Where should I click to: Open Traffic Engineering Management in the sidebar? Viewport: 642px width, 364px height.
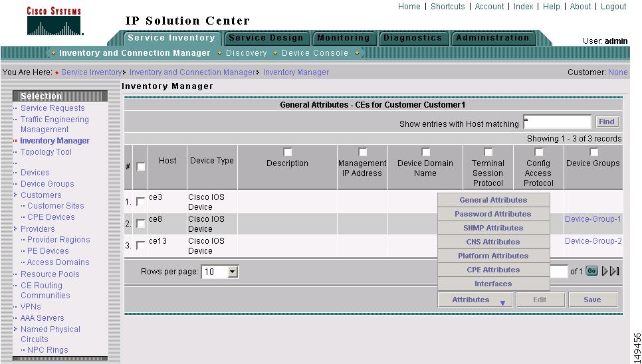[x=54, y=124]
